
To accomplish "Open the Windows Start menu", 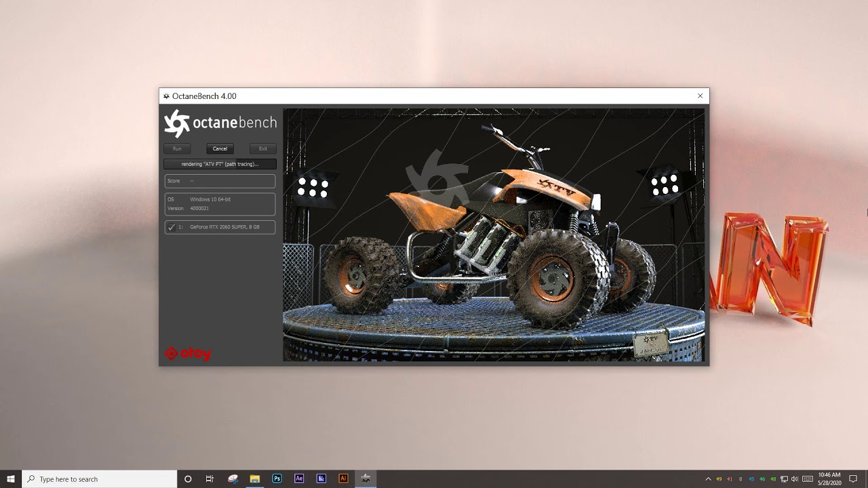I will 11,479.
